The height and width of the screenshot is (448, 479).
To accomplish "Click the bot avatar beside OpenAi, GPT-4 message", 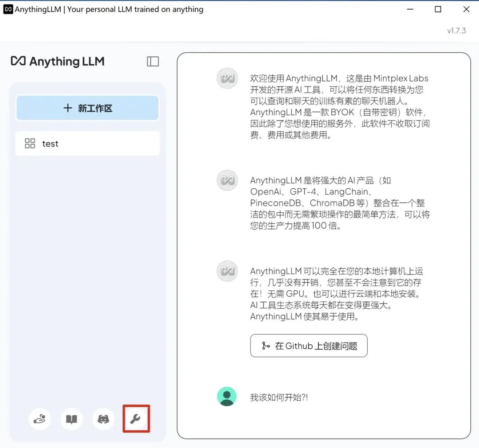I will [227, 180].
